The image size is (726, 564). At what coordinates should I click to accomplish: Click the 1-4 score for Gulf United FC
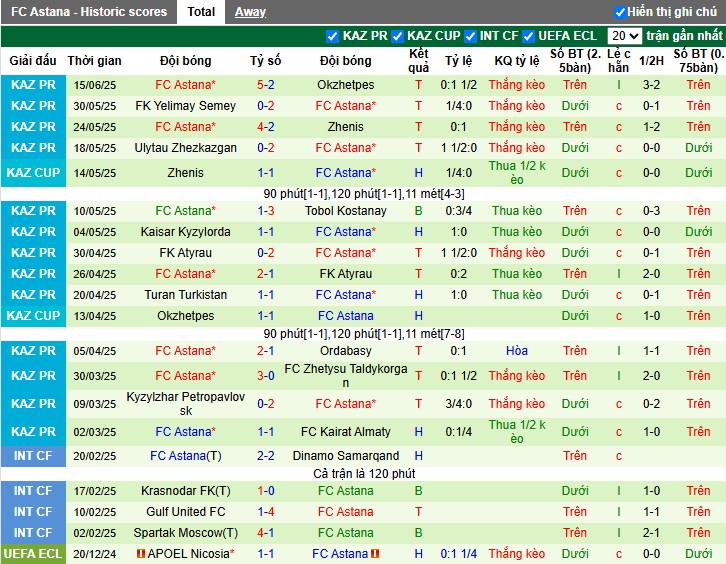265,512
